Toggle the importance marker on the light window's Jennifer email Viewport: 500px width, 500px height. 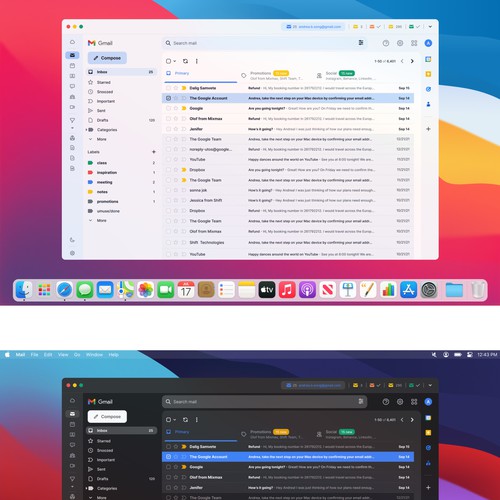point(184,129)
